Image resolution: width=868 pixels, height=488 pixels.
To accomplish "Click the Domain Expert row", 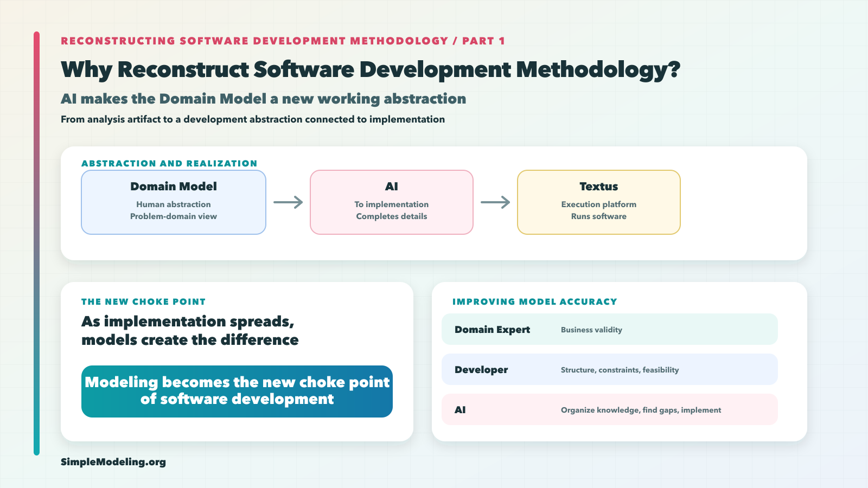I will (610, 329).
